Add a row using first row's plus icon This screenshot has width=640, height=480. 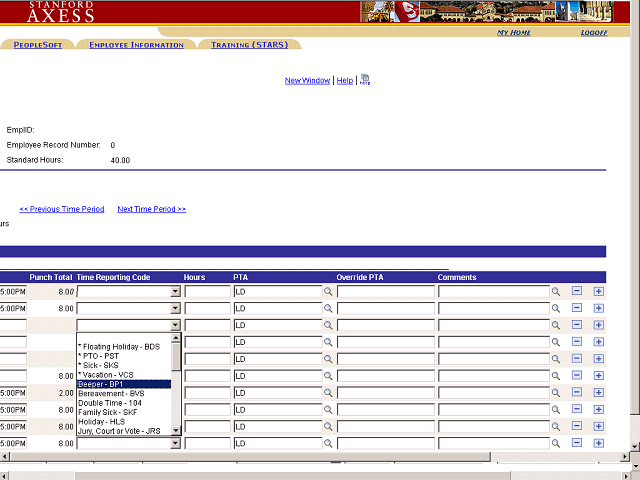pos(599,291)
